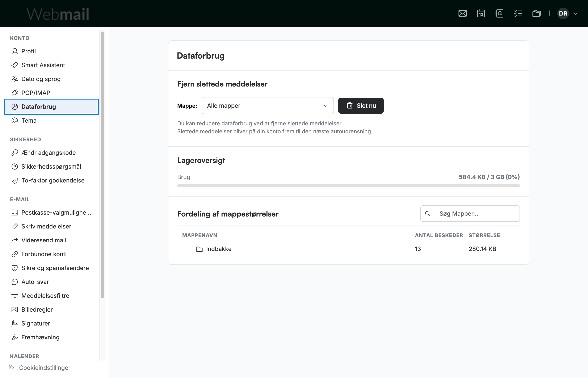The image size is (588, 378).
Task: Click the Webmail logo
Action: [x=58, y=14]
